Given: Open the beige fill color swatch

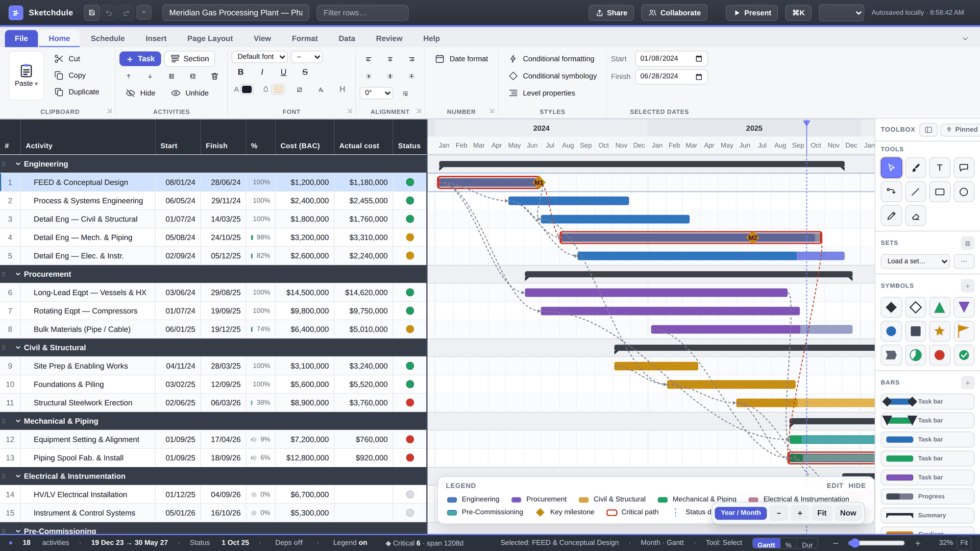Looking at the screenshot, I should (x=278, y=89).
